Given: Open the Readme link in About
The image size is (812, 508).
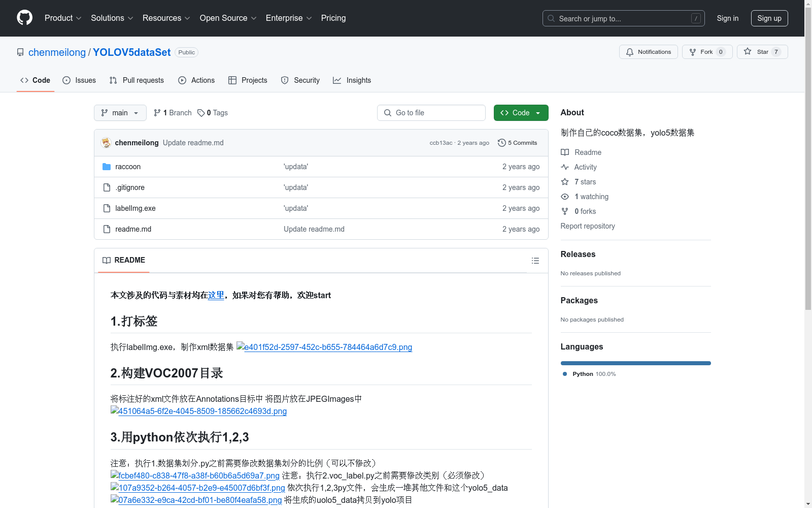Looking at the screenshot, I should [581, 152].
